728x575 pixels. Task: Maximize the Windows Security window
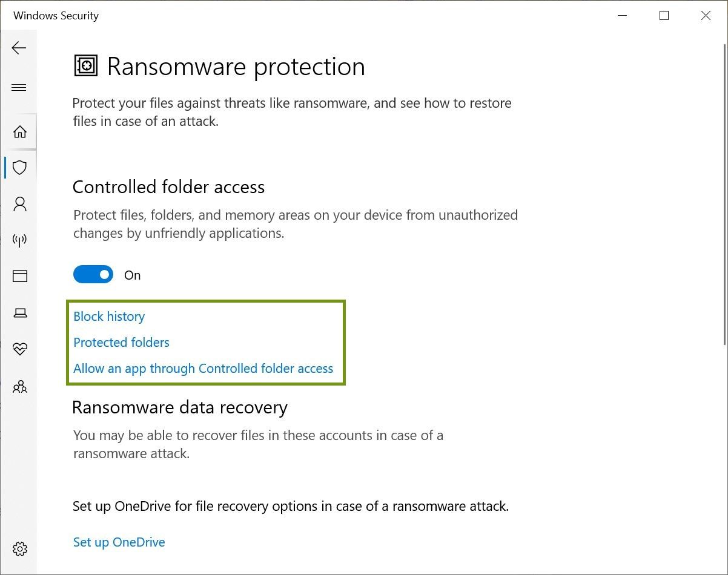pos(664,16)
